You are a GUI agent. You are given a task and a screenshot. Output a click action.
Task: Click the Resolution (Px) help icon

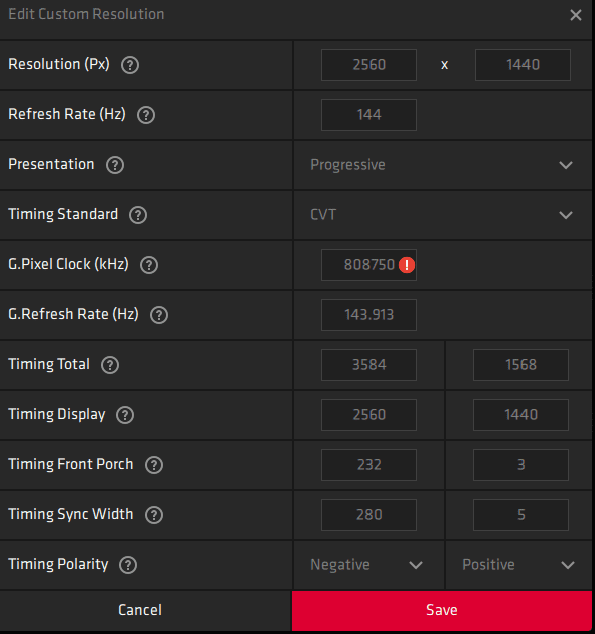[x=130, y=65]
